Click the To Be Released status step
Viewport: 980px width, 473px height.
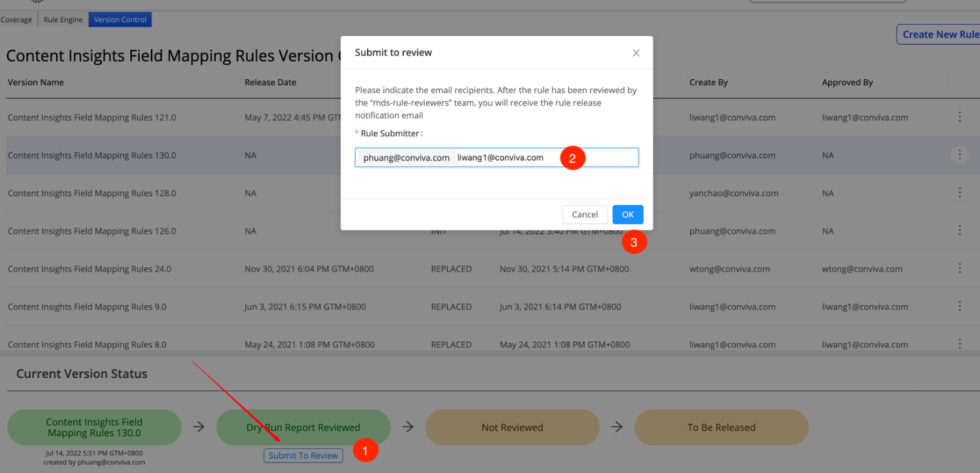coord(722,428)
